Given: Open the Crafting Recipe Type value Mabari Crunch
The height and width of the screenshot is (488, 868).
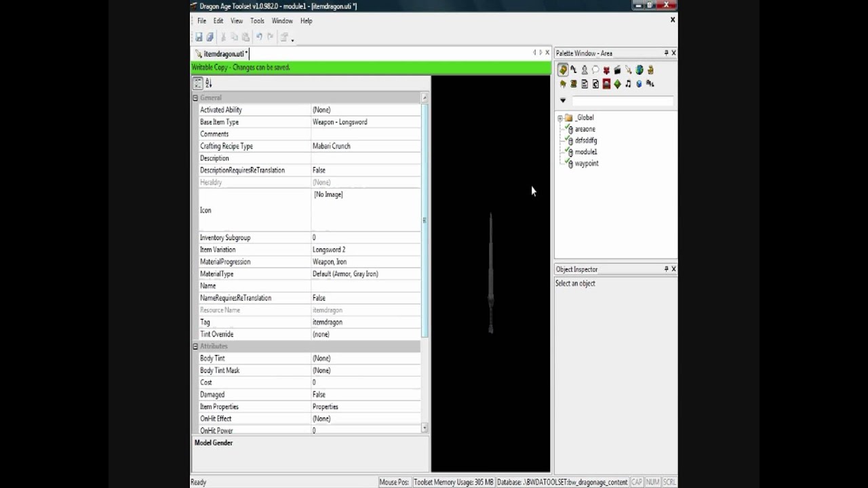Looking at the screenshot, I should pos(366,146).
